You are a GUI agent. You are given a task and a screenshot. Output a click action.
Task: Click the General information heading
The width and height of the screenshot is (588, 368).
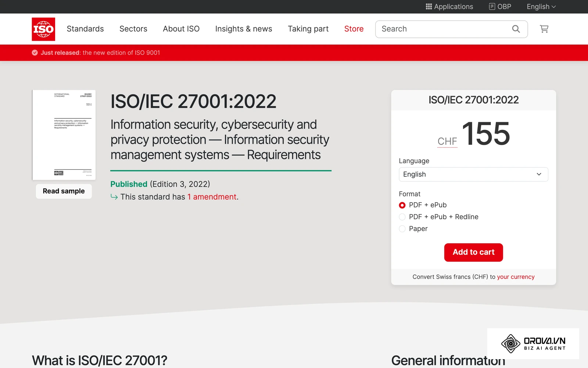point(448,361)
